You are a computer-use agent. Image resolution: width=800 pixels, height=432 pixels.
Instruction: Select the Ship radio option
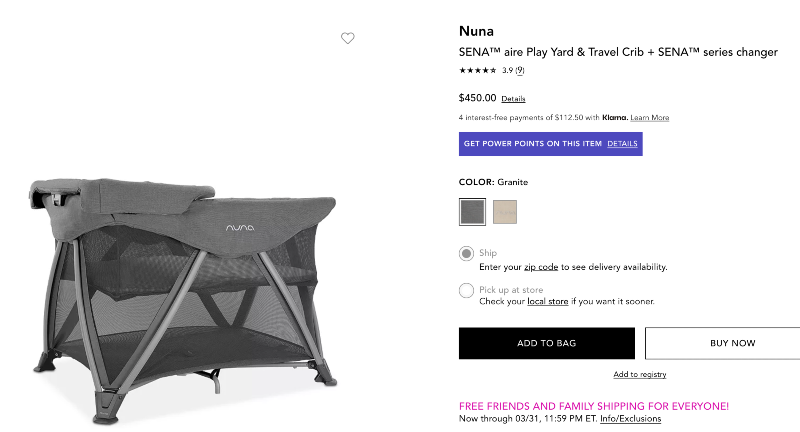coord(466,253)
